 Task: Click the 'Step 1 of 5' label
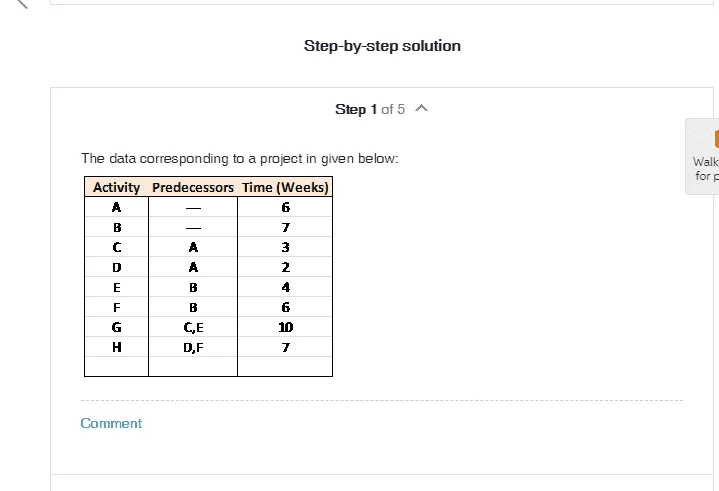tap(370, 109)
